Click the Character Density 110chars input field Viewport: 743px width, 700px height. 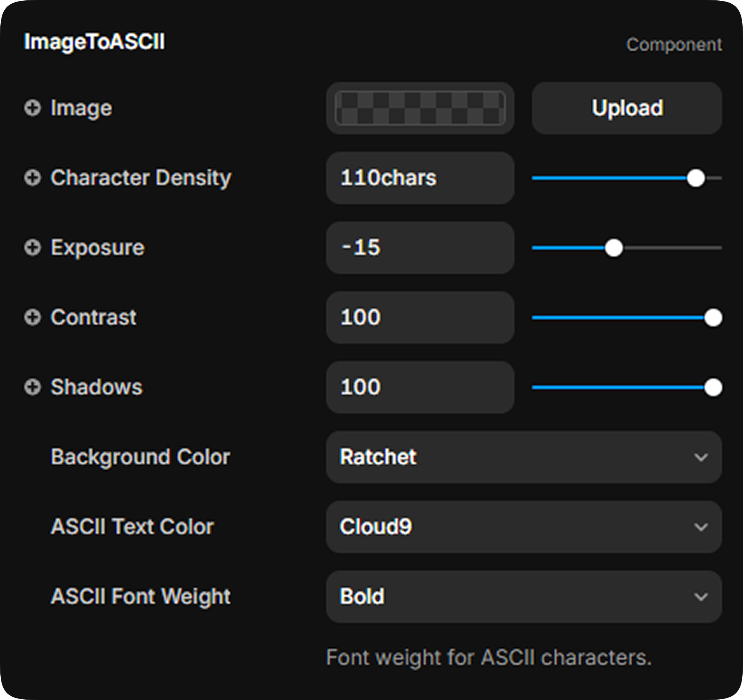coord(420,178)
